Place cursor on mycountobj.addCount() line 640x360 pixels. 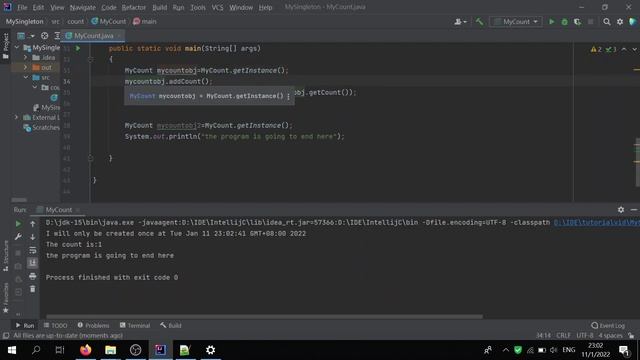click(169, 82)
